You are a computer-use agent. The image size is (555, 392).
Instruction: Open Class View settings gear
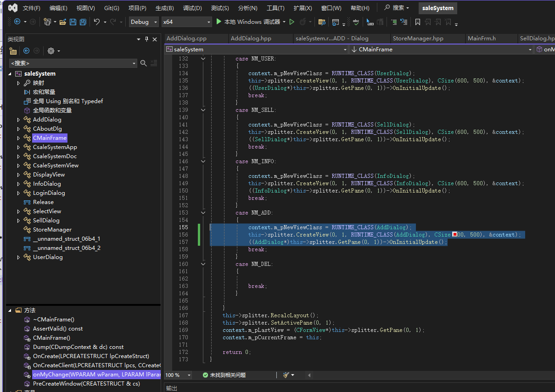coord(51,51)
